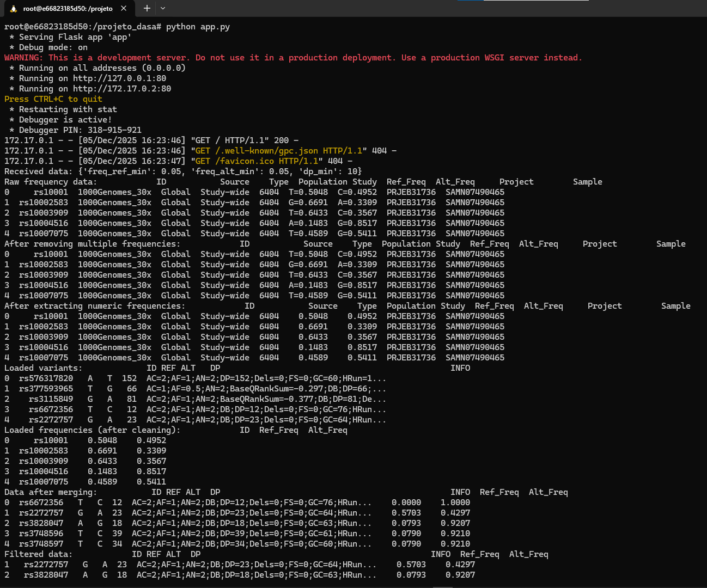The width and height of the screenshot is (707, 588).
Task: Click the 'Loaded variants:' heading
Action: click(43, 368)
